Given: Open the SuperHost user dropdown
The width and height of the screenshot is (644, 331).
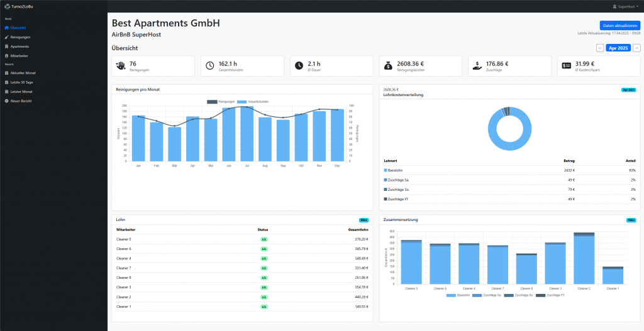Looking at the screenshot, I should tap(626, 6).
